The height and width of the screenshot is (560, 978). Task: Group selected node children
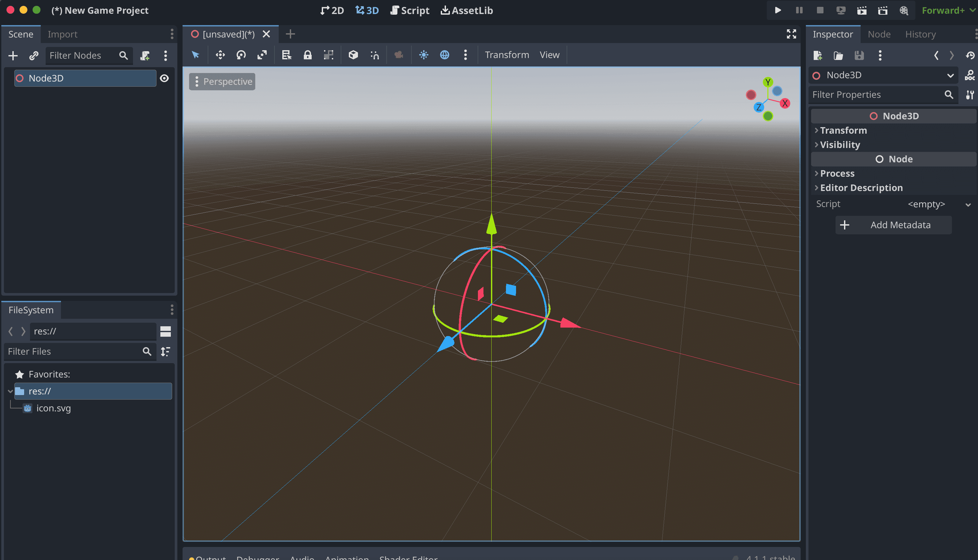pos(328,55)
